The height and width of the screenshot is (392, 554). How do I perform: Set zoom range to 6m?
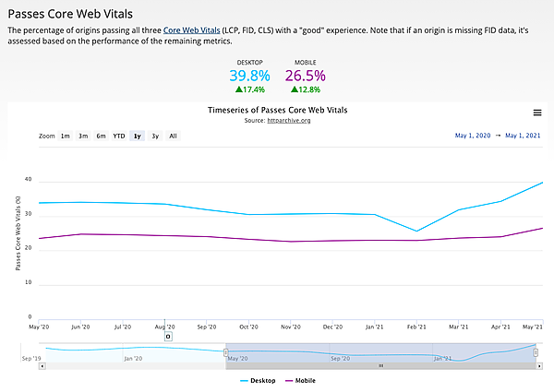tap(101, 136)
